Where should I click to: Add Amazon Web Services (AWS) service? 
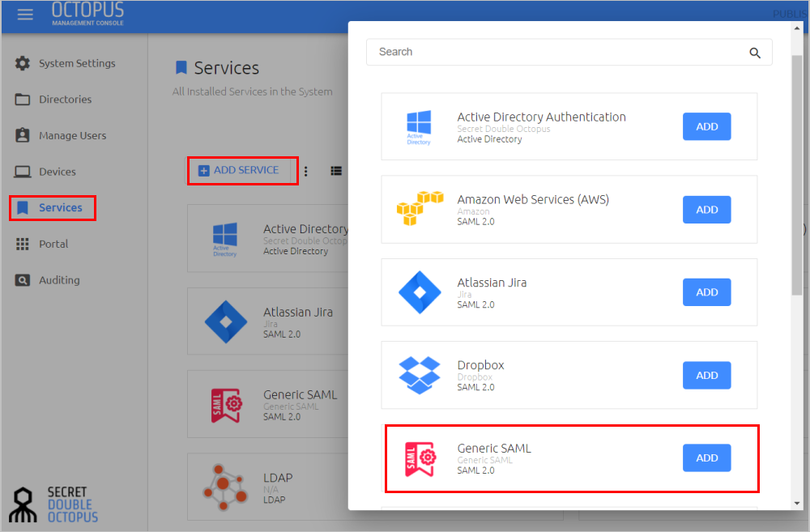point(706,210)
